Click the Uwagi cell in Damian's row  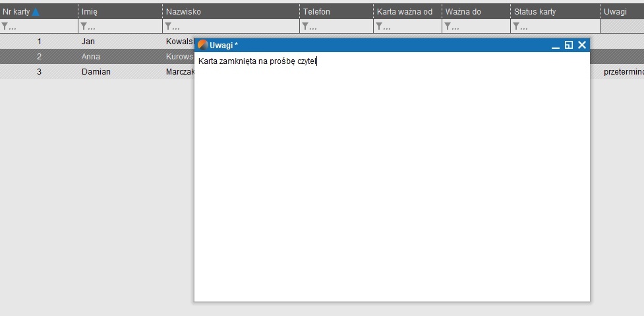click(622, 72)
